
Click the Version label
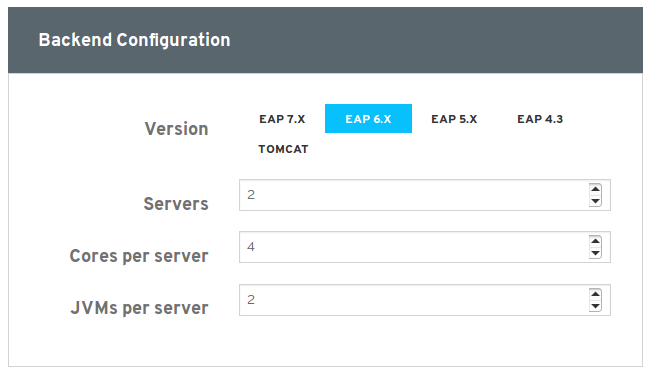tap(176, 129)
